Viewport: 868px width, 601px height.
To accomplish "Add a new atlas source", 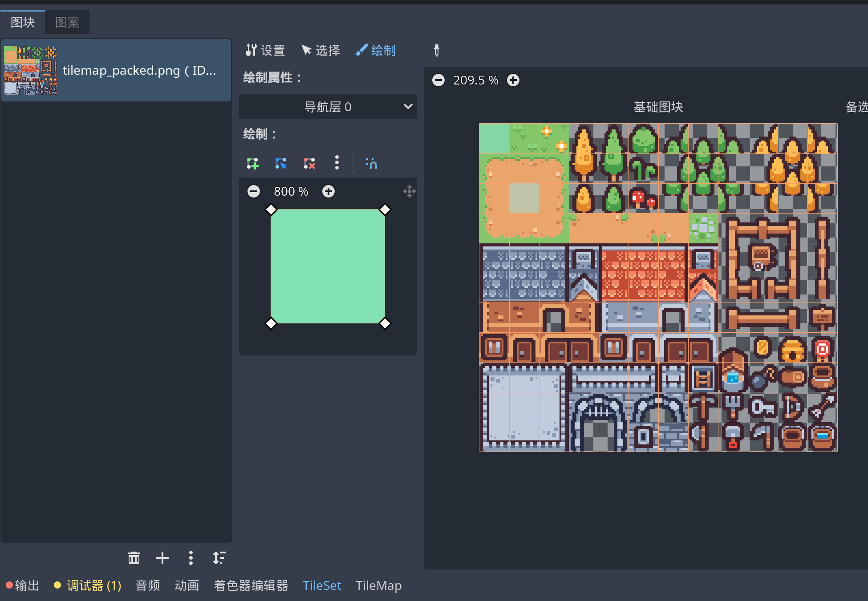I will point(162,558).
